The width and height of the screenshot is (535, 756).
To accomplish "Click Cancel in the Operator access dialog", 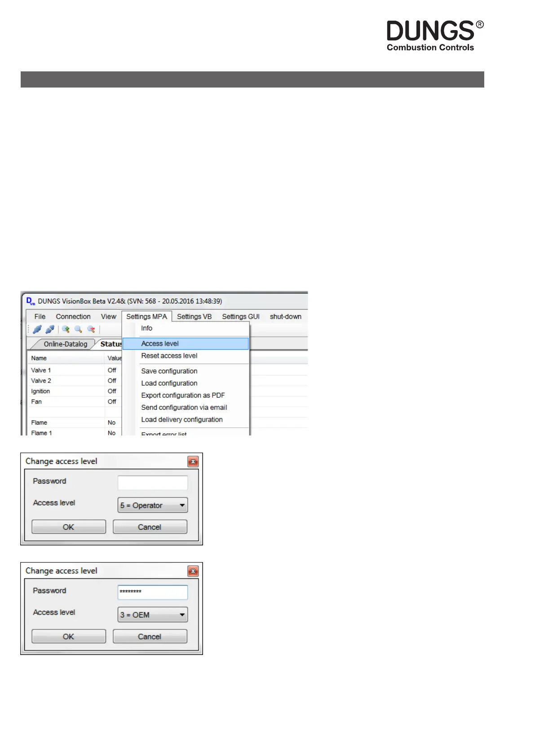I will tap(150, 527).
